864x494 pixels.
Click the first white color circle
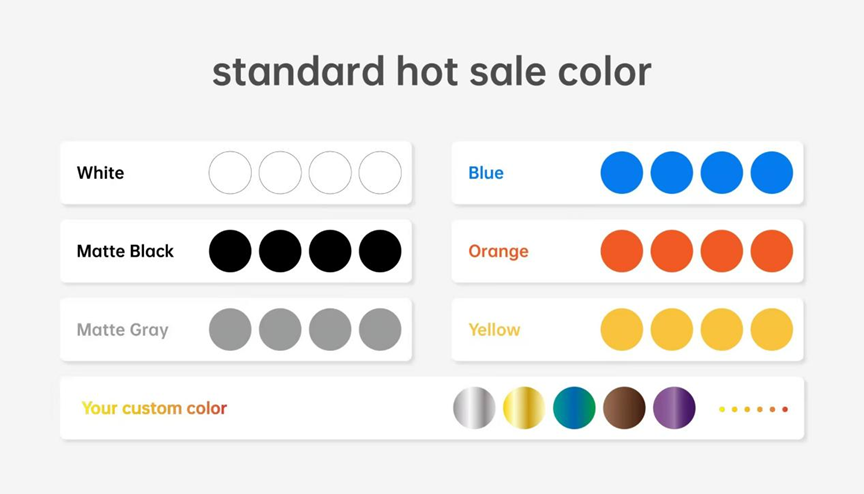point(230,172)
